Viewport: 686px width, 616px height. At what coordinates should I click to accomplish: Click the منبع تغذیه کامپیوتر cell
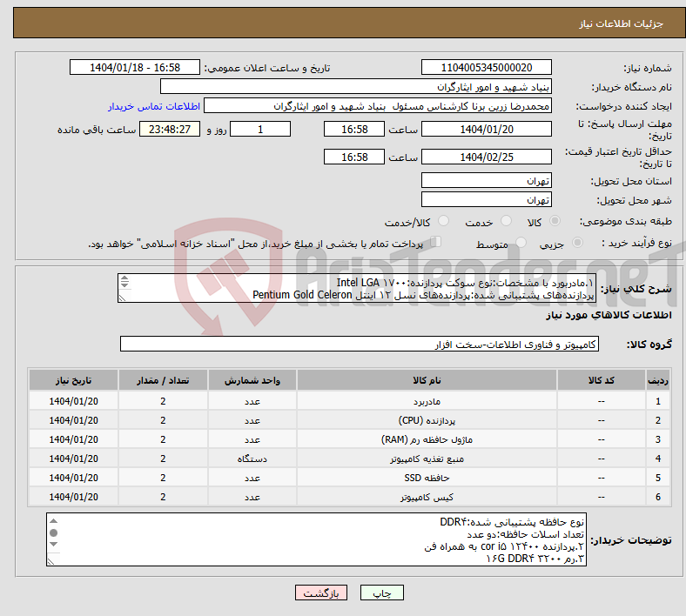point(427,459)
